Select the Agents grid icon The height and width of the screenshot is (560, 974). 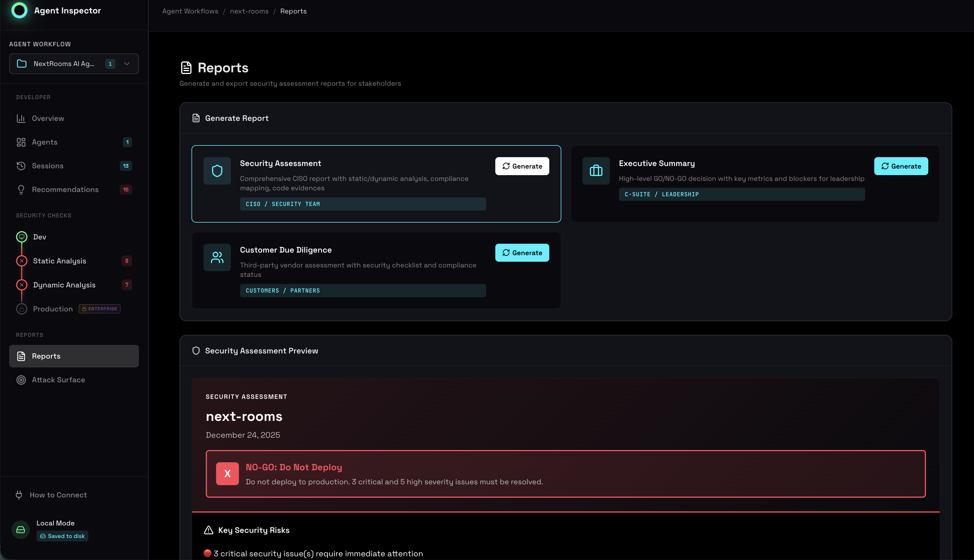(21, 142)
